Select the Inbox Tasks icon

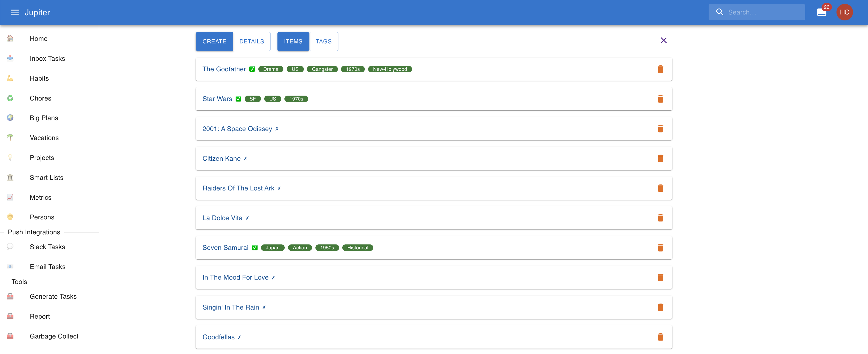(x=10, y=58)
